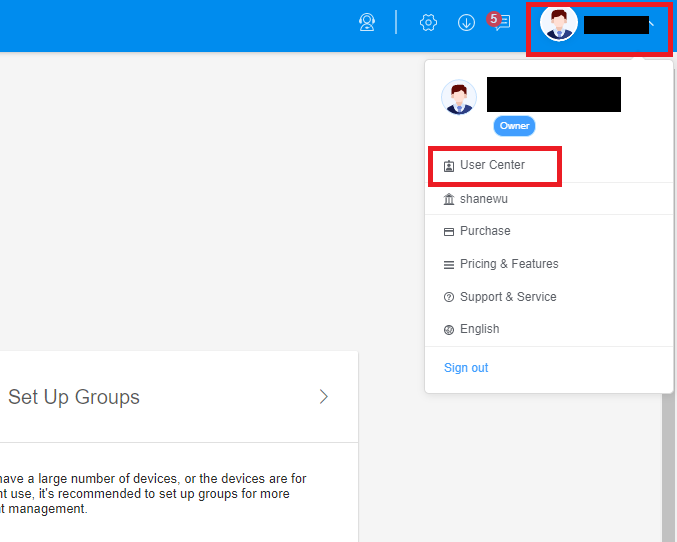The image size is (677, 542).
Task: Click the User Center ID card icon
Action: [449, 166]
